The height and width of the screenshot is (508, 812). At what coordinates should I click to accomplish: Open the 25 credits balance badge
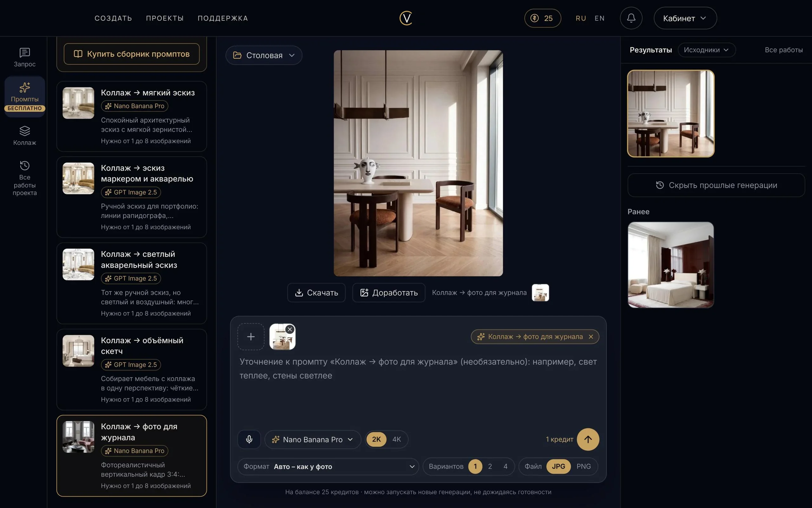pos(543,18)
